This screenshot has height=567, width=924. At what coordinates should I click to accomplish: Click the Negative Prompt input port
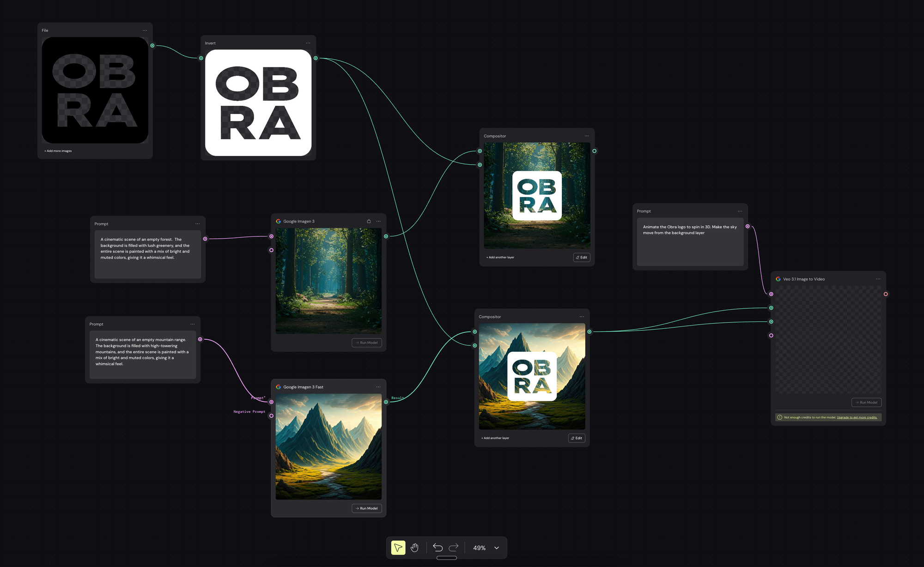[x=271, y=416]
